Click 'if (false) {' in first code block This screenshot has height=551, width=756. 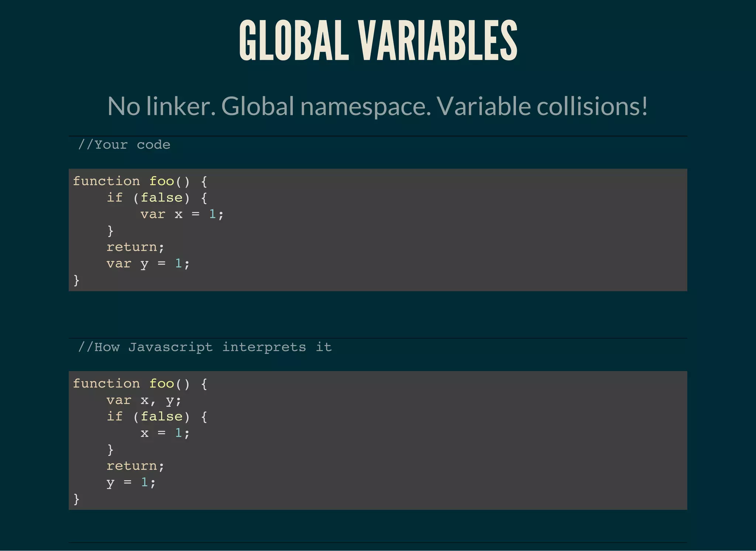click(x=157, y=198)
